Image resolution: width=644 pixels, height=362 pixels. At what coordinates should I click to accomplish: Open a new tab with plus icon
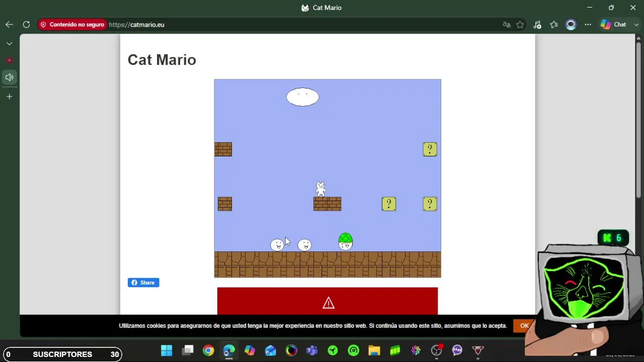pyautogui.click(x=9, y=97)
